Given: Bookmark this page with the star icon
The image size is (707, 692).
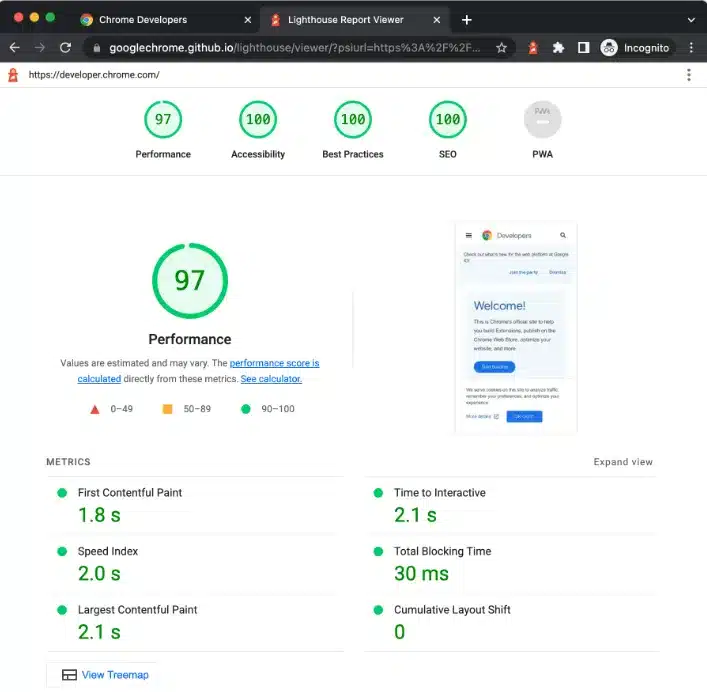Looking at the screenshot, I should click(x=501, y=47).
